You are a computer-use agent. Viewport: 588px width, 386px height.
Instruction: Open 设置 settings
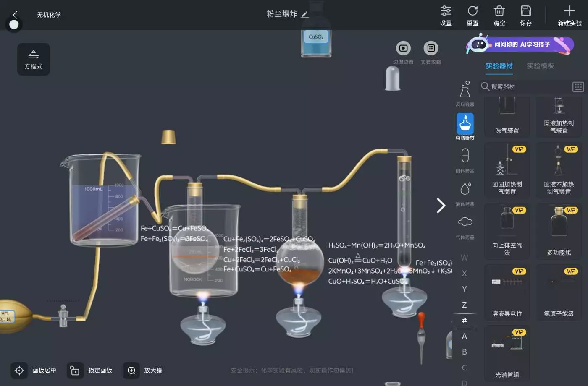pos(446,16)
